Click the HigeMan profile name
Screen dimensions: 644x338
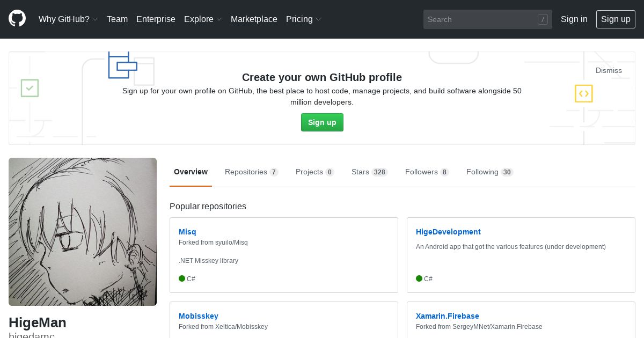click(x=38, y=322)
